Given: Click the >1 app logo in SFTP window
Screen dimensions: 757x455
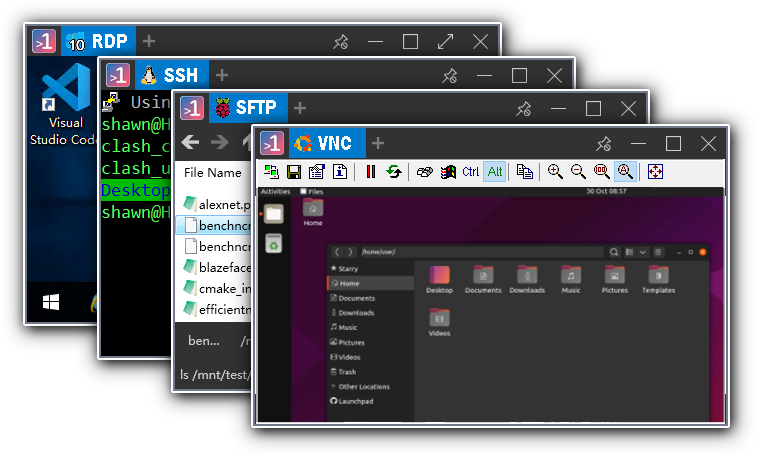Looking at the screenshot, I should pos(192,107).
